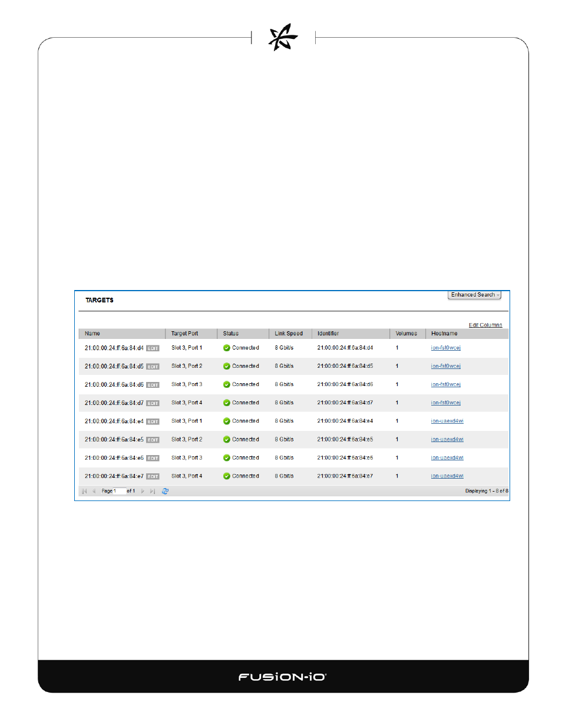Click EDIT button for target ending 84:e6
The width and height of the screenshot is (562, 728).
153,458
